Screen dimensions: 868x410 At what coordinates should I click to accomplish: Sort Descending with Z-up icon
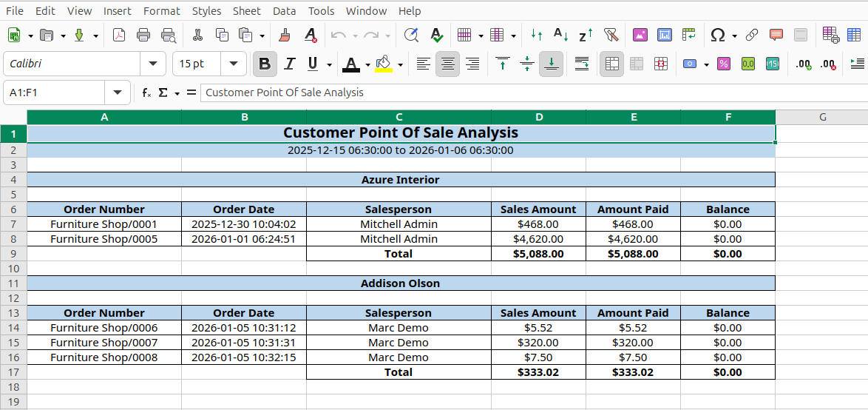click(x=586, y=36)
